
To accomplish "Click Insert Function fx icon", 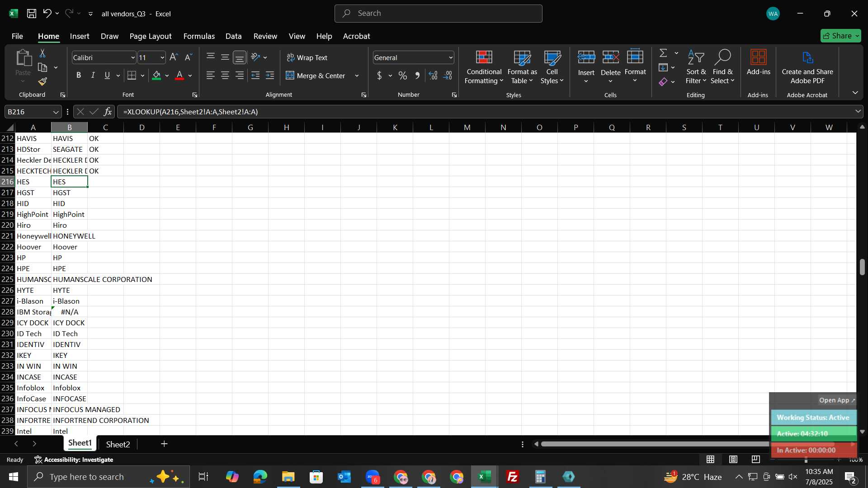I will 108,112.
